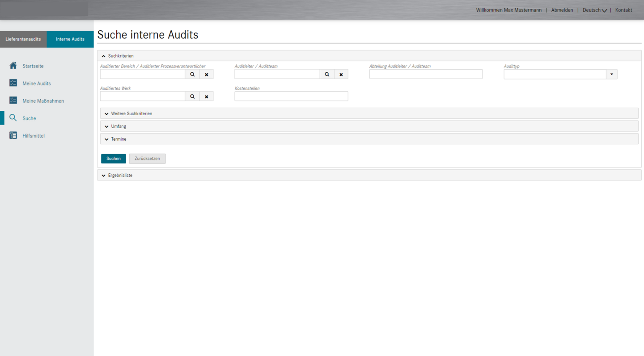Click the Meine Maßnahmen checklist icon

[x=13, y=101]
